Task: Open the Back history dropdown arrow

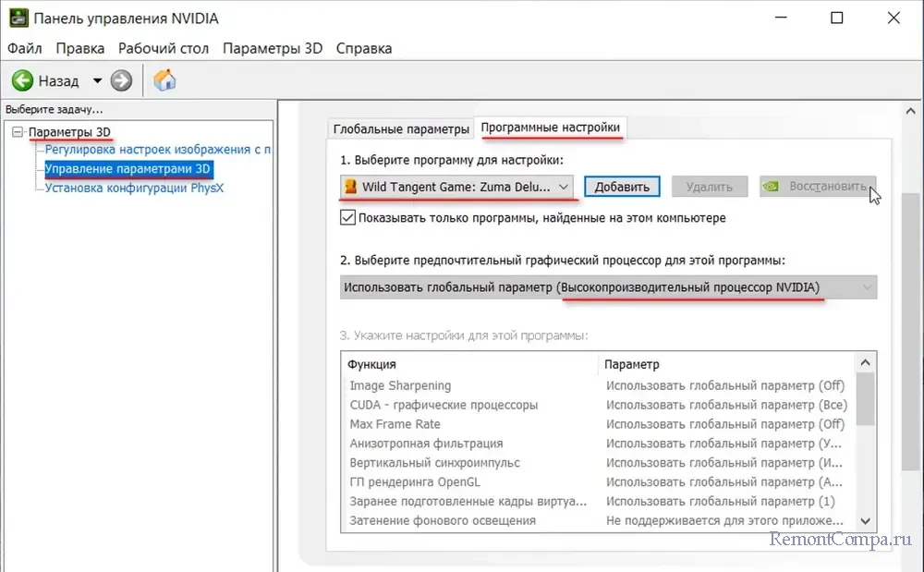Action: (x=97, y=81)
